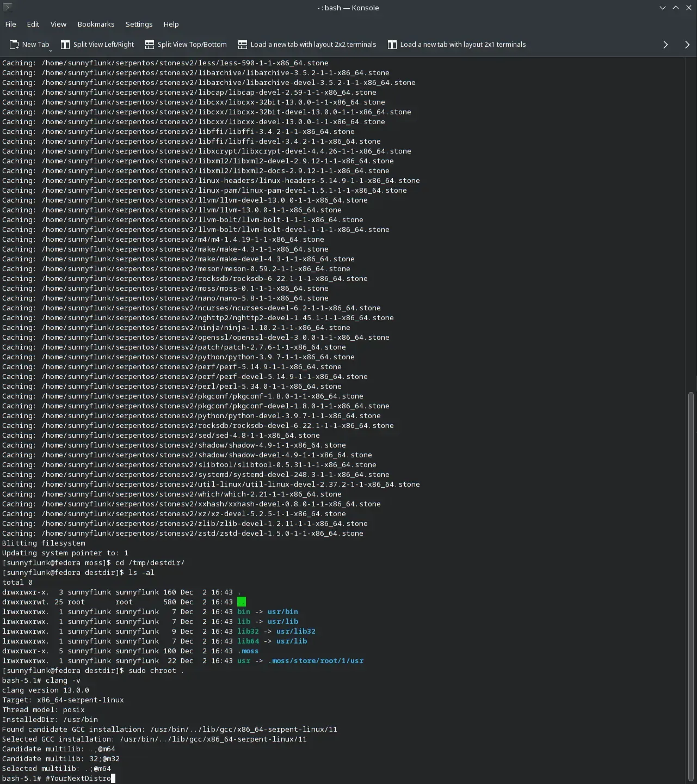
Task: Close the Konsole window
Action: 689,8
